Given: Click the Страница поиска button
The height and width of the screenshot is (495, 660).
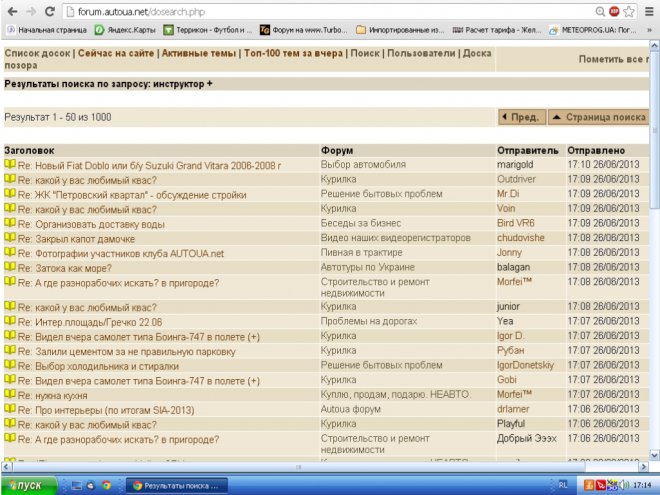Looking at the screenshot, I should [598, 117].
